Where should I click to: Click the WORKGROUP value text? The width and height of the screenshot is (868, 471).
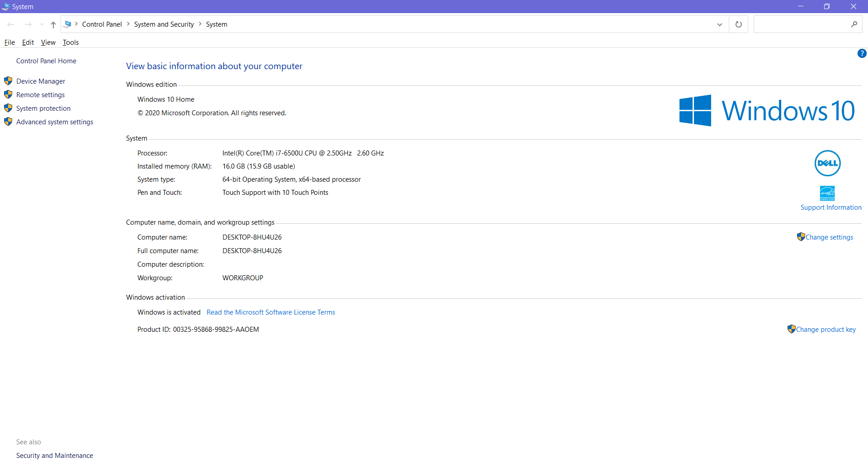point(243,278)
